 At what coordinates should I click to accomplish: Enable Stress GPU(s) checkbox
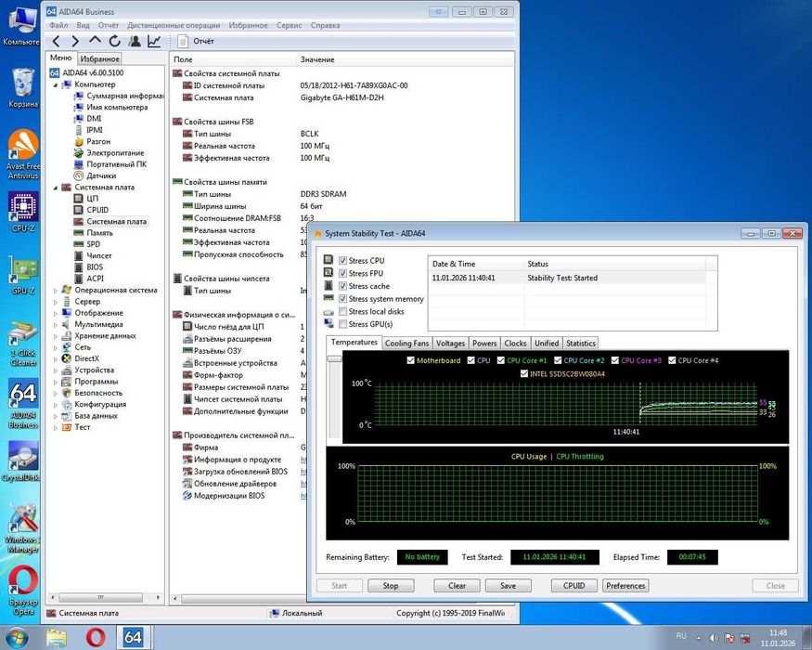coord(342,324)
